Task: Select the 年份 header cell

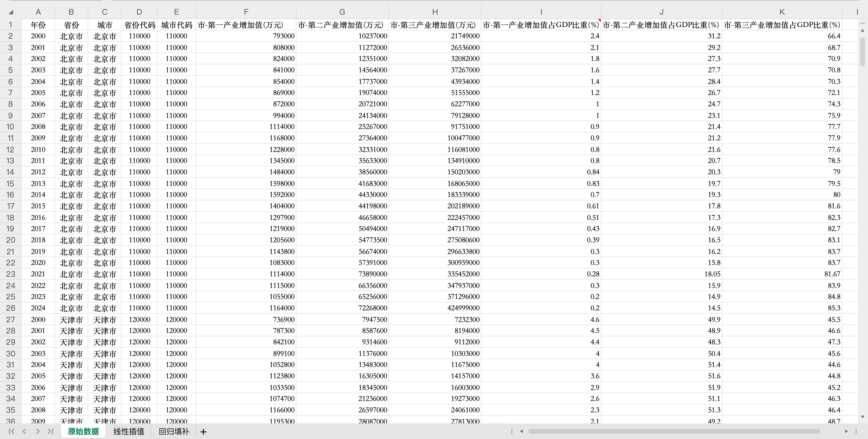Action: tap(38, 25)
